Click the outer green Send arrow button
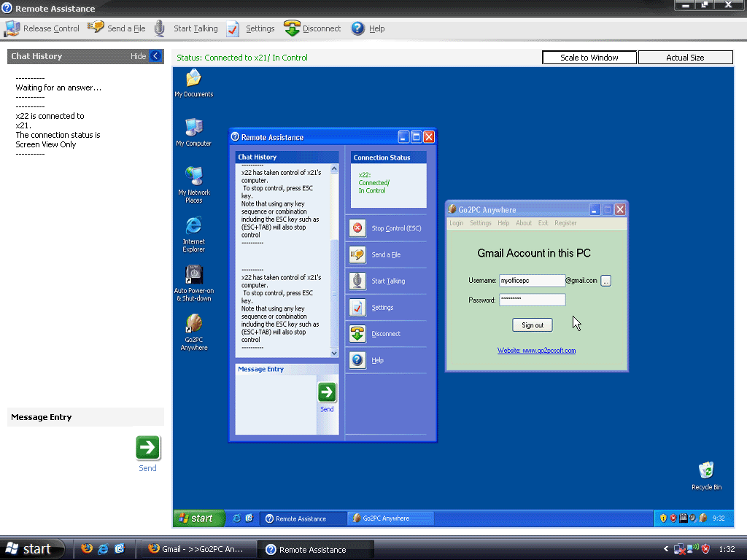Image resolution: width=747 pixels, height=560 pixels. pos(147,448)
